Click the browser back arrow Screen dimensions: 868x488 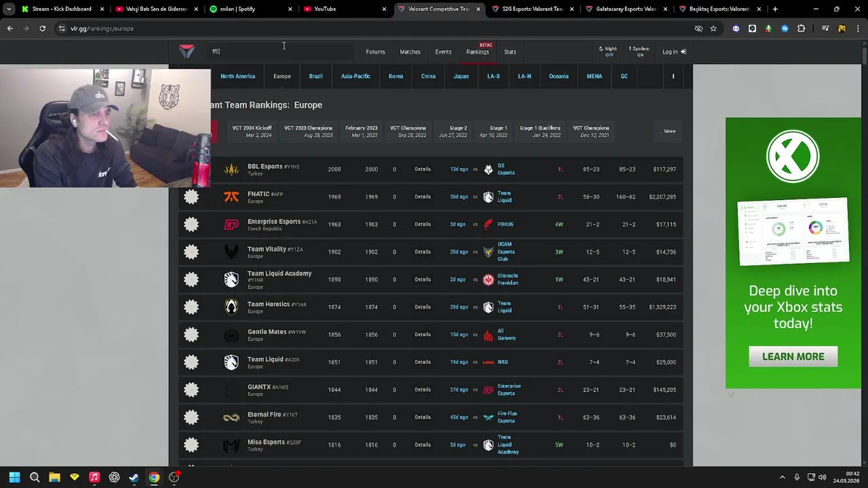[x=10, y=28]
